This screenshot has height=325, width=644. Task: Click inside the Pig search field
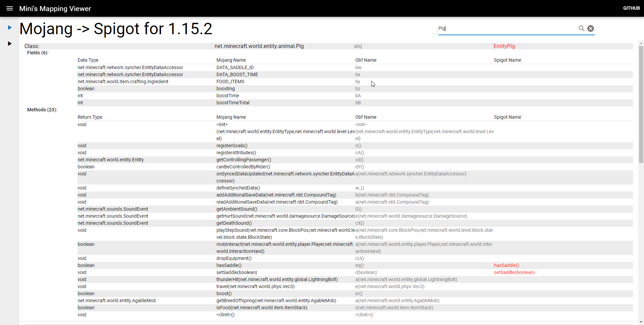click(x=486, y=28)
